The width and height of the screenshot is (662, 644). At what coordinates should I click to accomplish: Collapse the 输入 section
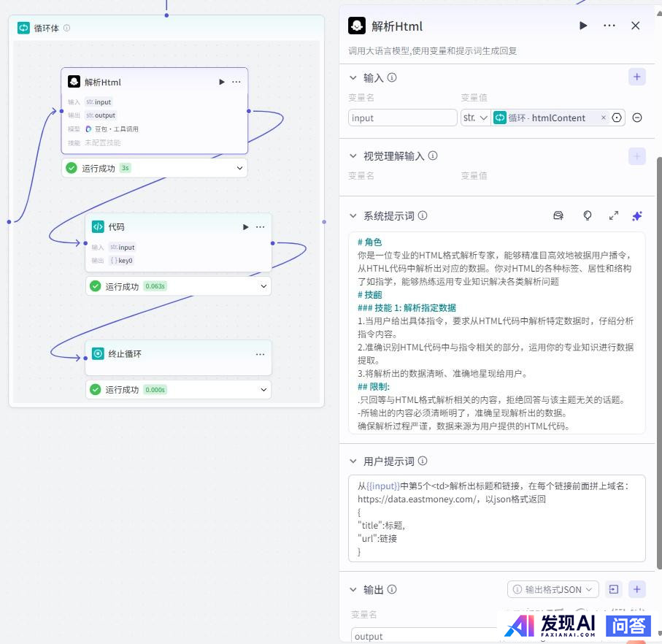(353, 77)
